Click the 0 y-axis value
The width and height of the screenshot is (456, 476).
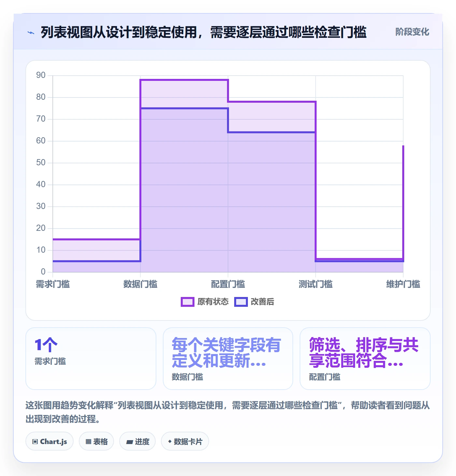[x=43, y=272]
